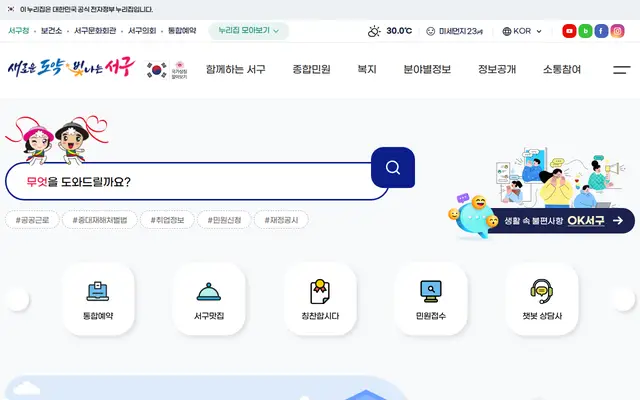Viewport: 640px width, 400px height.
Task: Select the #중대재해처벌법 hashtag
Action: (x=100, y=220)
